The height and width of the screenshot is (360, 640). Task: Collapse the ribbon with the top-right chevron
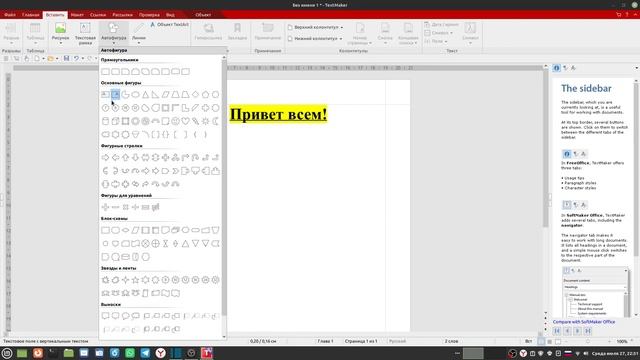click(636, 15)
